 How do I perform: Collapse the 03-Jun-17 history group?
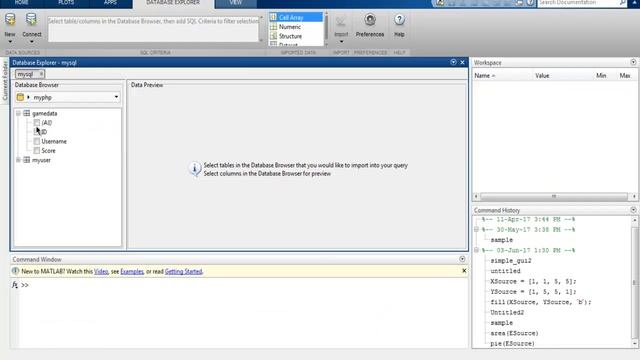point(476,250)
